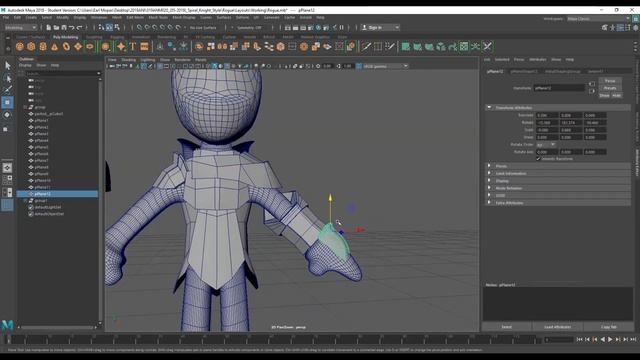Click the Save Scene icon
This screenshot has width=640, height=360.
(x=64, y=27)
